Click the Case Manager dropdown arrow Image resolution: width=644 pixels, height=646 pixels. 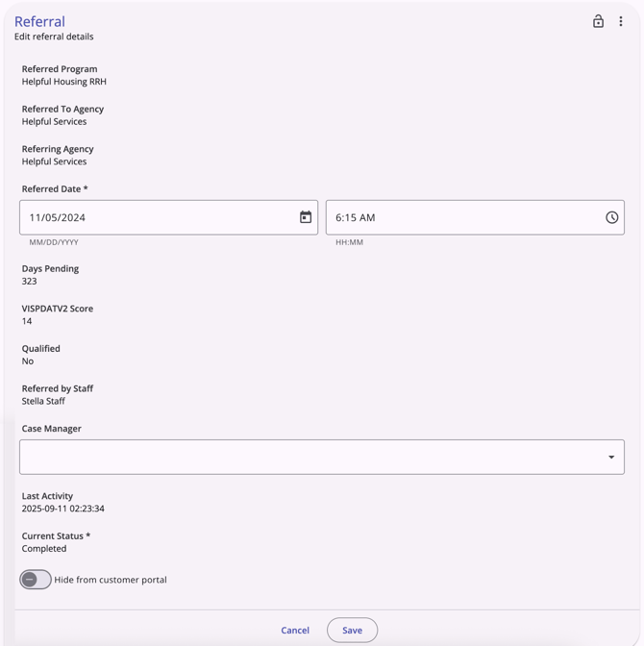[x=611, y=458]
